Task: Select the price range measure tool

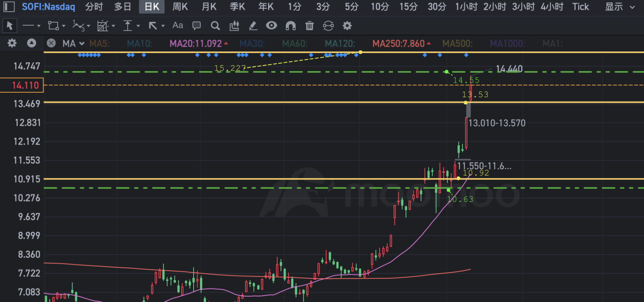Action: [128, 26]
